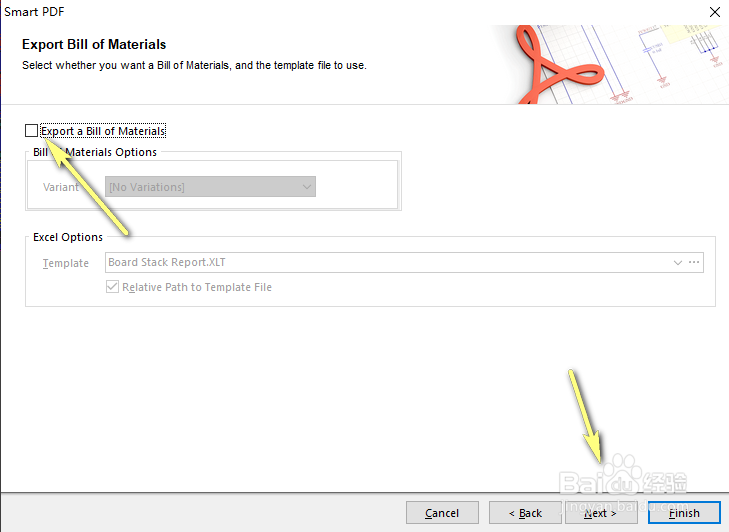Viewport: 729px width, 532px height.
Task: Click the Export Bill of Materials heading
Action: pyautogui.click(x=94, y=44)
